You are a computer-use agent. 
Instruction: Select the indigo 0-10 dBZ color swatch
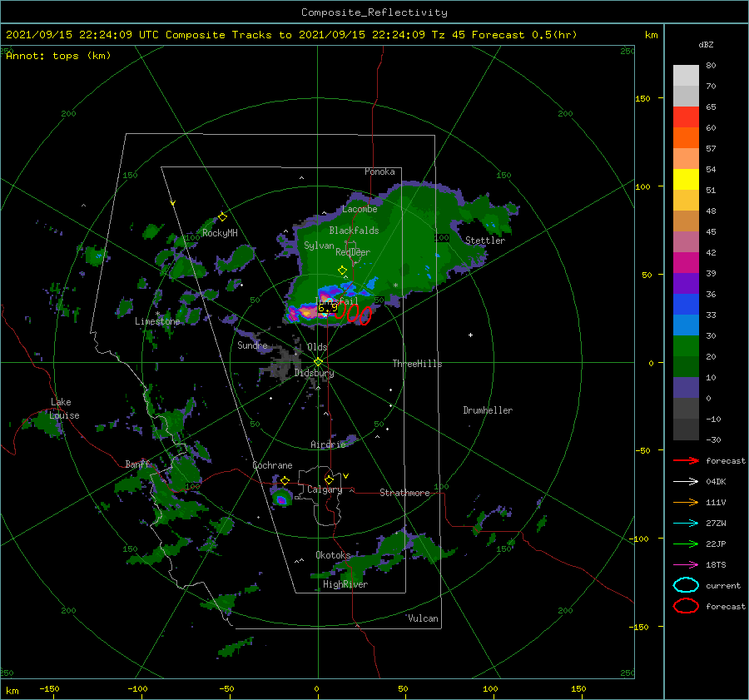click(x=686, y=388)
